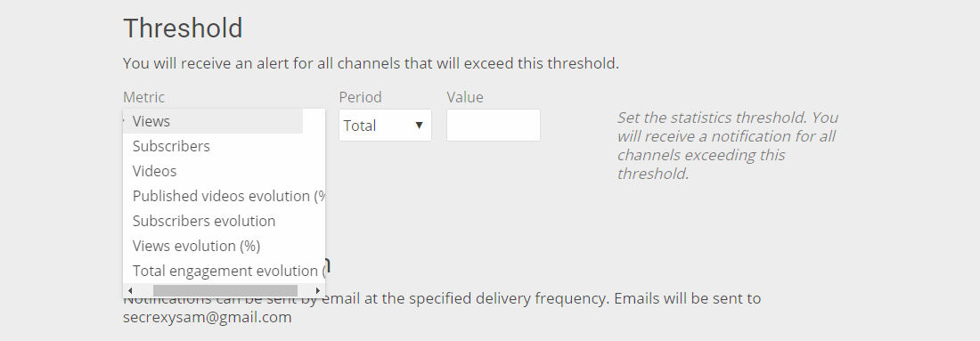Choose the Subscribers evolution option
The width and height of the screenshot is (980, 341).
[x=224, y=221]
